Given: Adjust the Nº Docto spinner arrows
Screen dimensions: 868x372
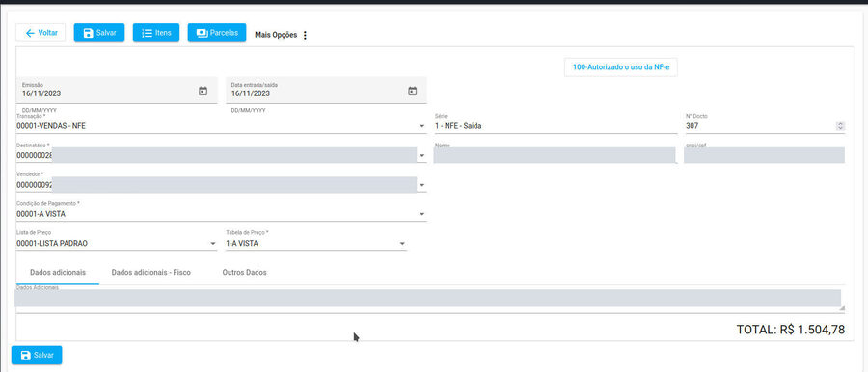Looking at the screenshot, I should pos(840,126).
